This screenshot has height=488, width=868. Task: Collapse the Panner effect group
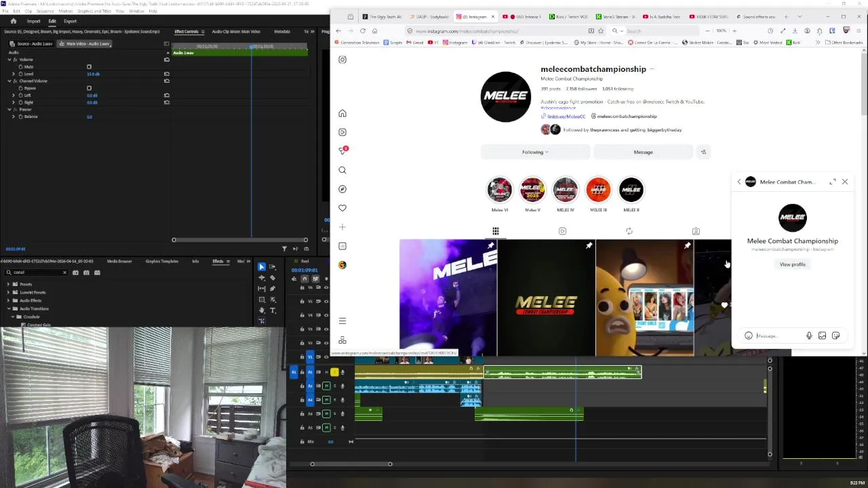9,109
